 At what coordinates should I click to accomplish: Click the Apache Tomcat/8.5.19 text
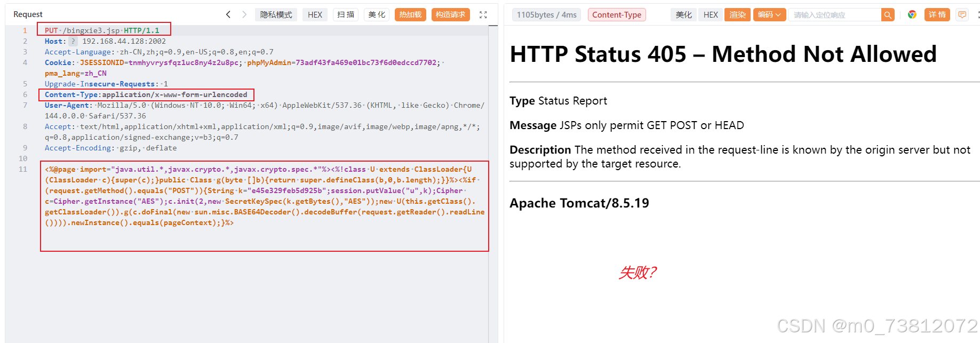[579, 203]
